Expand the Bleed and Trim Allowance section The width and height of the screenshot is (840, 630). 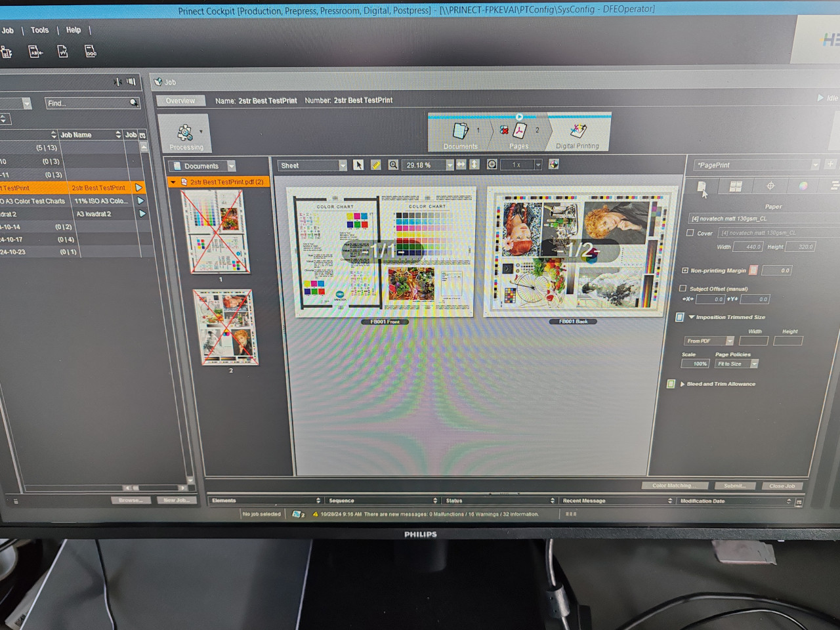tap(682, 384)
